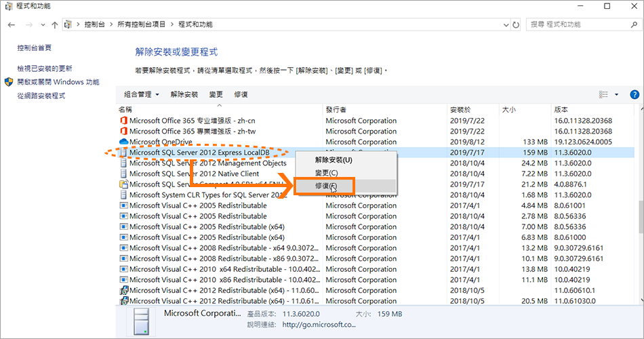Choose 修復 in the context menu

pyautogui.click(x=346, y=186)
